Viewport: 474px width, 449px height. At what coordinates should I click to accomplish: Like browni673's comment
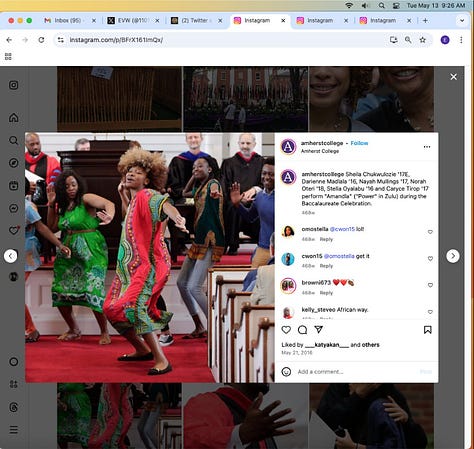pyautogui.click(x=430, y=285)
